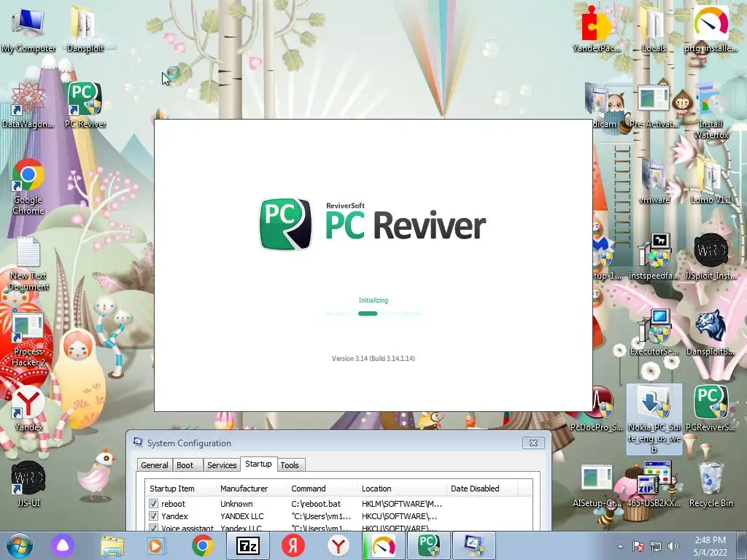
Task: Select Startup tab in System Configuration
Action: coord(258,464)
